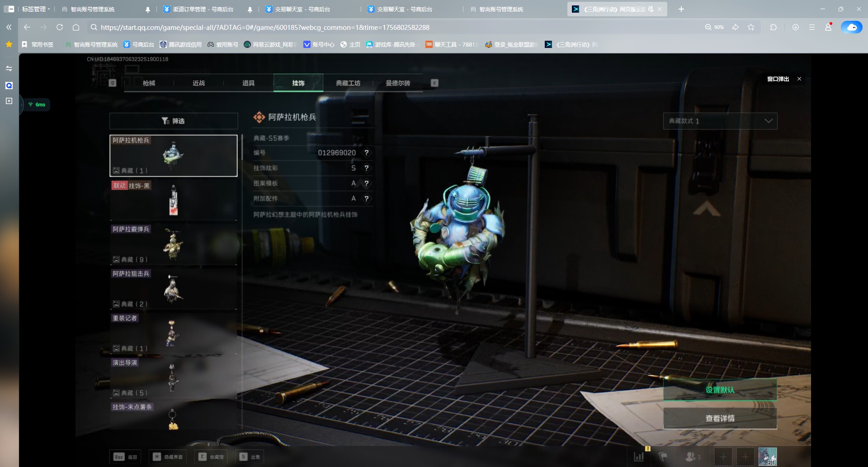The image size is (868, 467).
Task: Click the help icon beside 挂饰炫彩
Action: point(367,168)
